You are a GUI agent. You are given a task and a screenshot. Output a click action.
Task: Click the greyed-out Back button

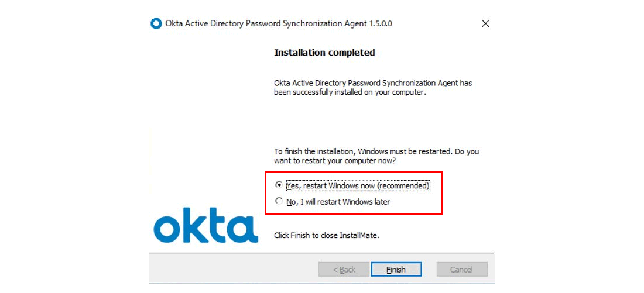click(x=344, y=270)
